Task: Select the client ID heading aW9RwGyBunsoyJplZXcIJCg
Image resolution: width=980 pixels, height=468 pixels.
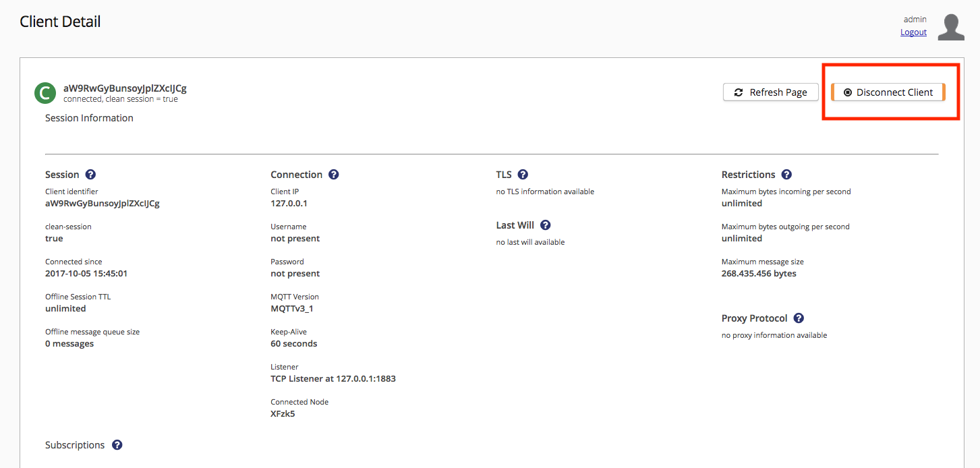Action: click(125, 88)
